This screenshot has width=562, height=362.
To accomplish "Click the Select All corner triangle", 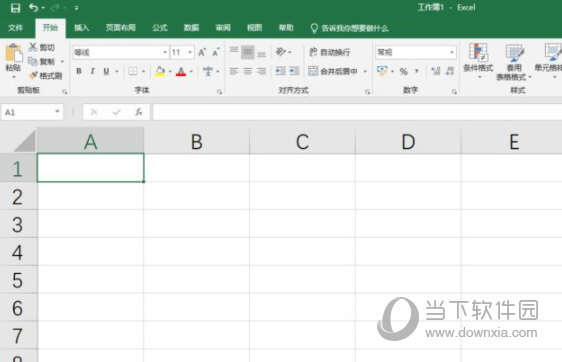I will point(24,141).
